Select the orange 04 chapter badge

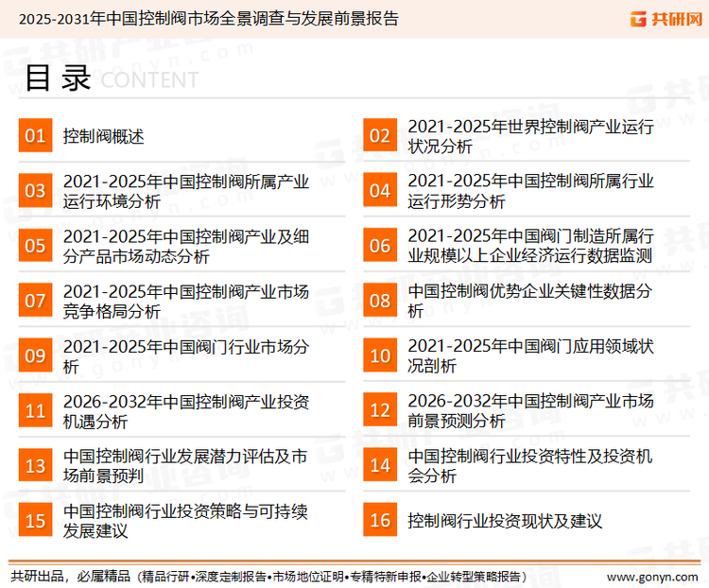click(x=380, y=190)
